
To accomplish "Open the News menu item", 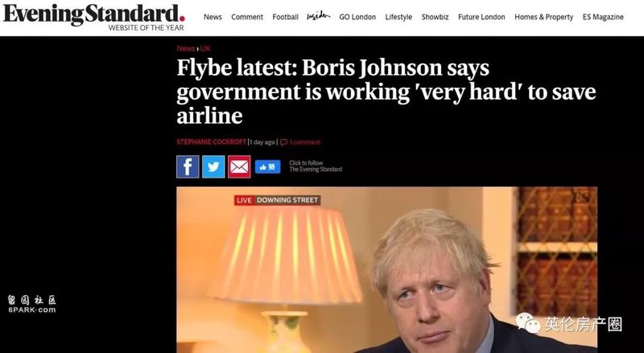I will coord(213,17).
